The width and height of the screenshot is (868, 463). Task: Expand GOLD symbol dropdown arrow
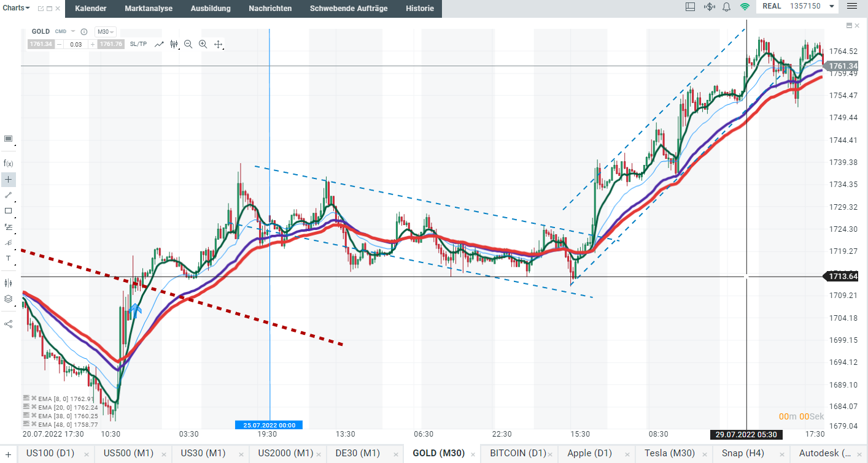click(73, 31)
